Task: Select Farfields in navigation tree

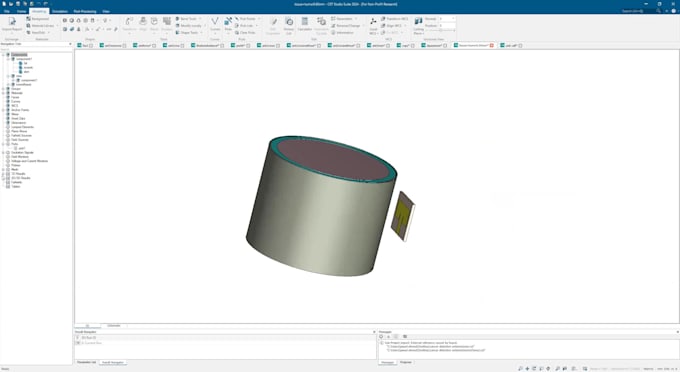Action: pos(16,182)
